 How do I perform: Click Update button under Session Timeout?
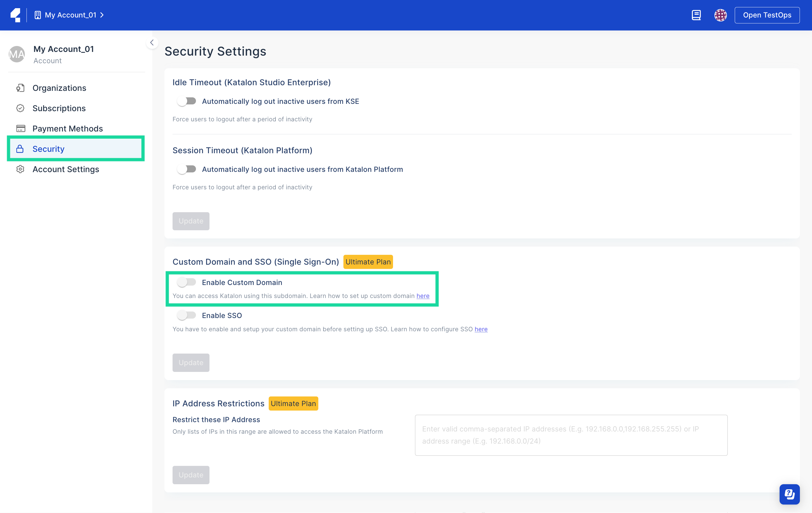click(191, 221)
